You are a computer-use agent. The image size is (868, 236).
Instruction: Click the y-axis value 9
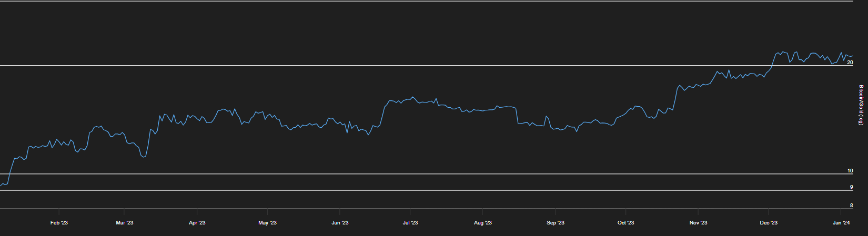point(852,187)
